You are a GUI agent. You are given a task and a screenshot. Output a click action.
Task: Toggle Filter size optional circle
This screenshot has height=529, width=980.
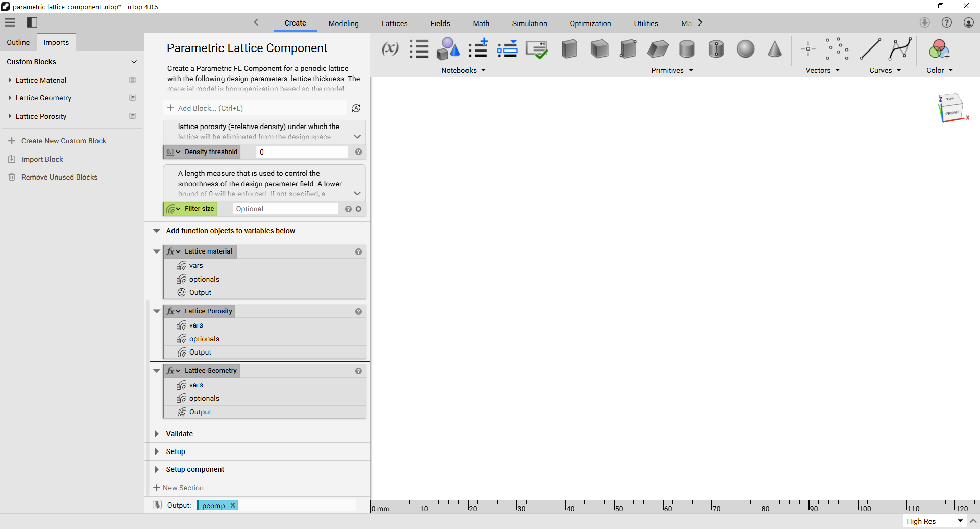coord(358,209)
